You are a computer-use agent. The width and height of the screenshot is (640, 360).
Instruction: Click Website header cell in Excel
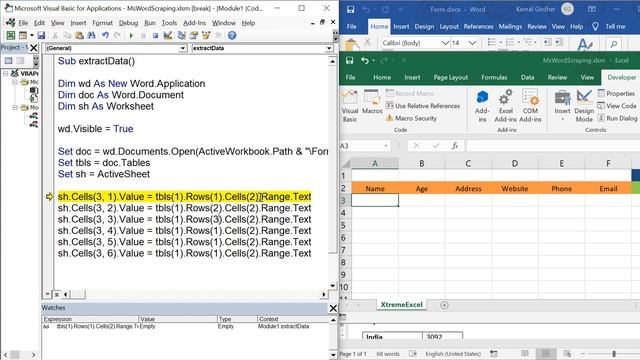(x=515, y=189)
